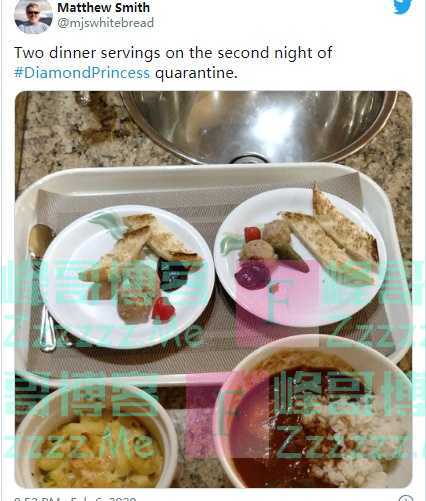Click the left dinner plate in photo

pos(129,277)
